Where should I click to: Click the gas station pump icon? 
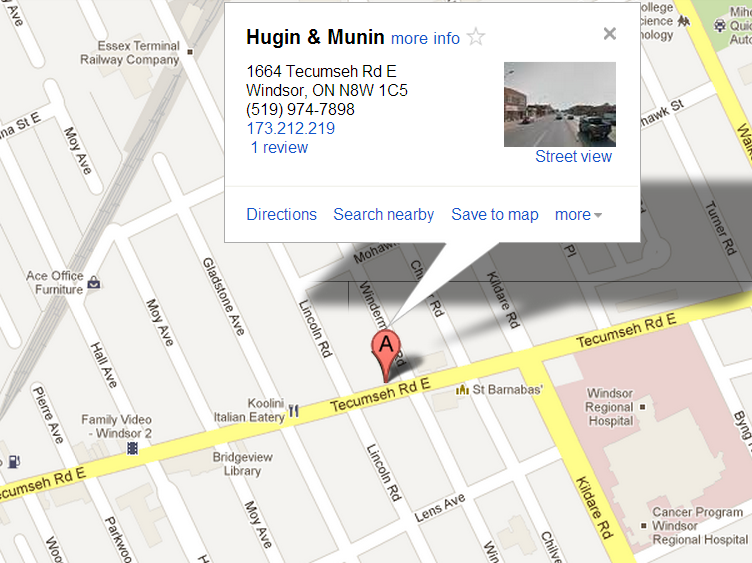[14, 462]
